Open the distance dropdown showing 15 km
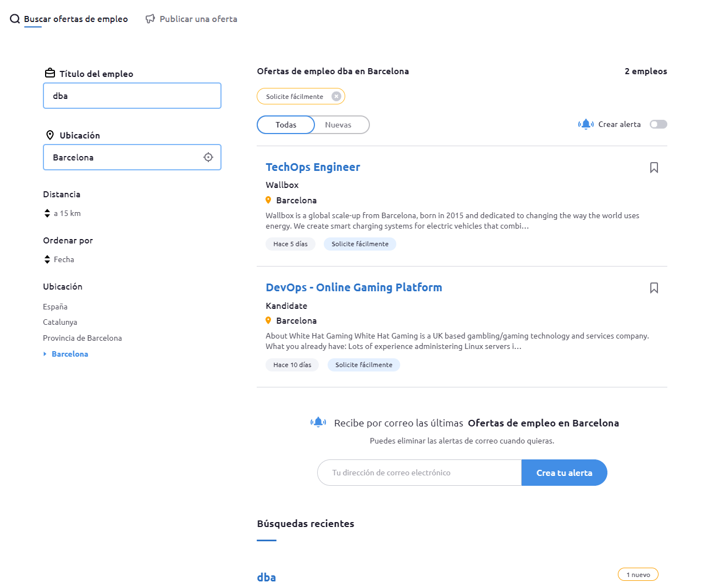 click(x=62, y=213)
